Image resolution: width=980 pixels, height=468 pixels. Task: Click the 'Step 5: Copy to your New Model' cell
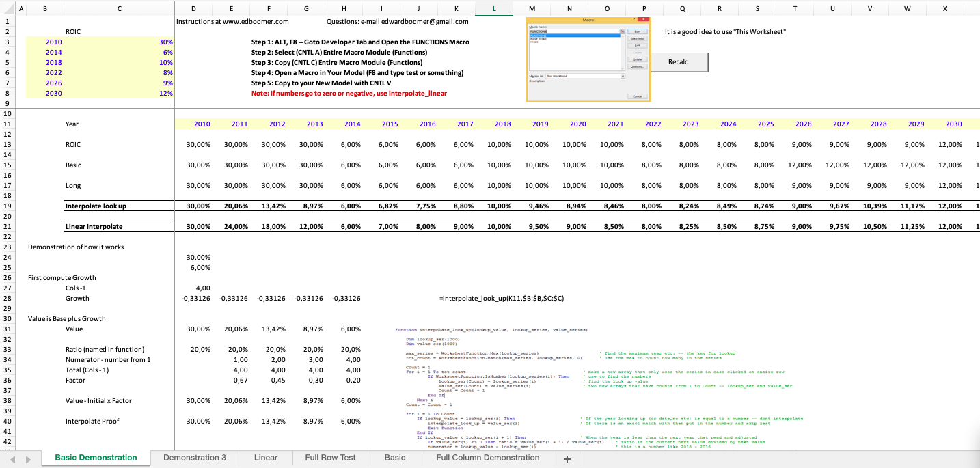[x=321, y=83]
